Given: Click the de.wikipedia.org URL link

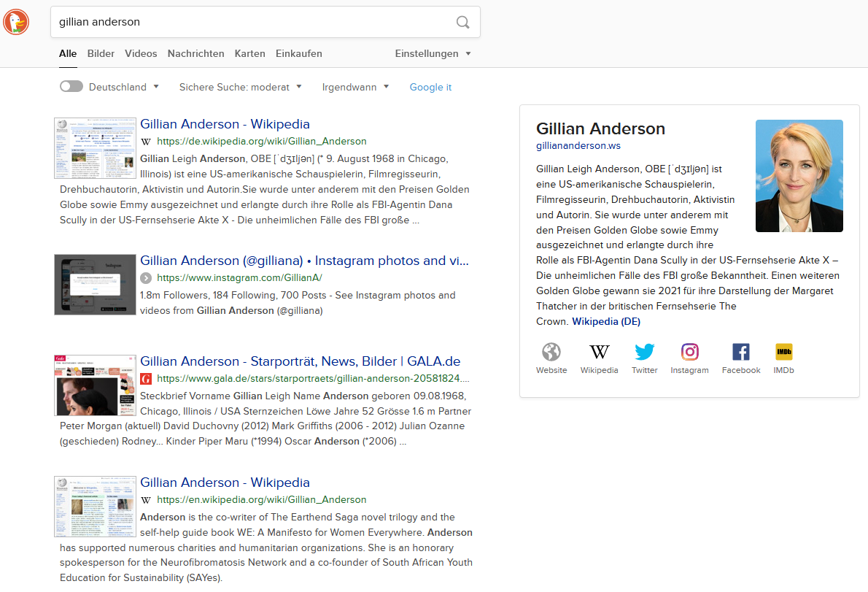Looking at the screenshot, I should [261, 141].
